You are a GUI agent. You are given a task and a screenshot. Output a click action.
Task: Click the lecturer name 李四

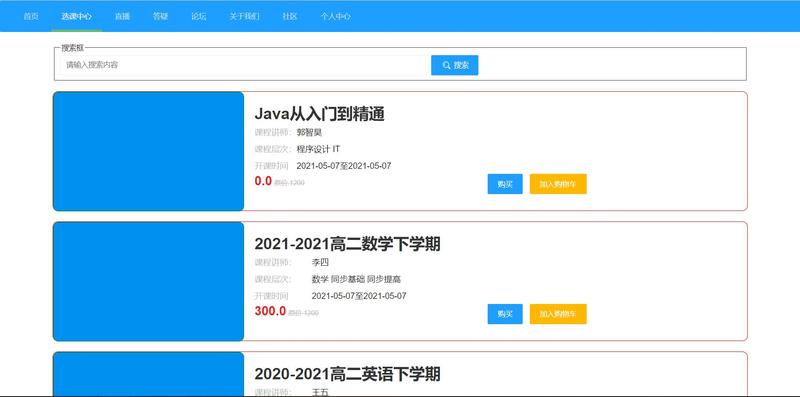320,263
